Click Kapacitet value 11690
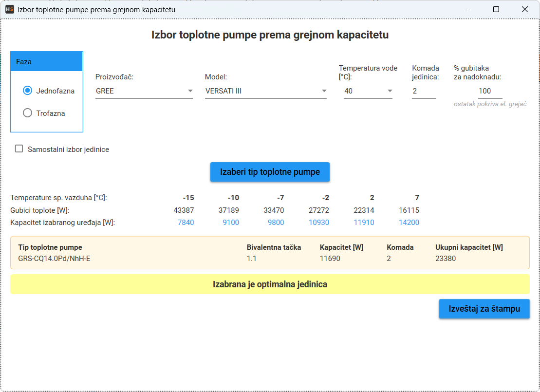Viewport: 540px width, 392px height. click(330, 259)
